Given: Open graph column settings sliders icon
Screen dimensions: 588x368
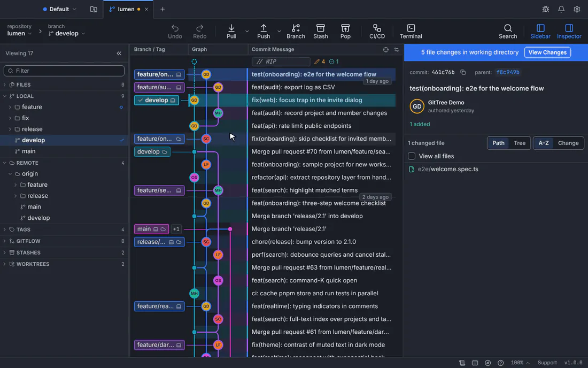Looking at the screenshot, I should tap(397, 50).
